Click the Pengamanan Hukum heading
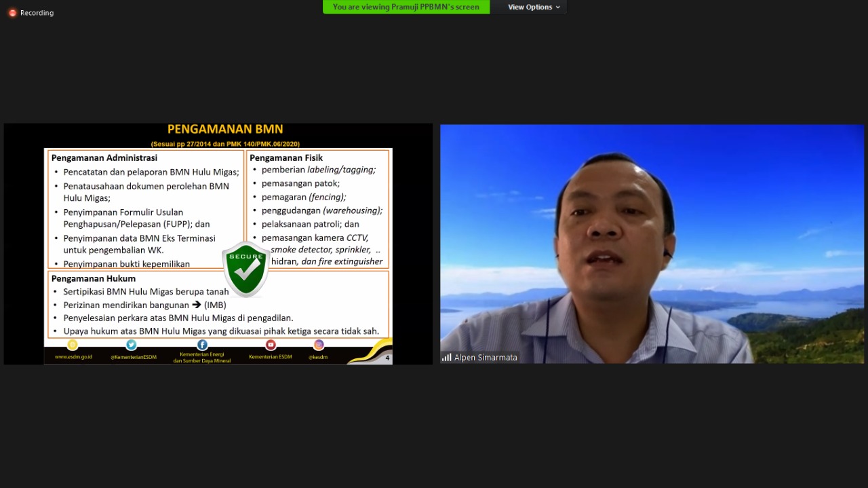The height and width of the screenshot is (488, 868). pyautogui.click(x=94, y=278)
